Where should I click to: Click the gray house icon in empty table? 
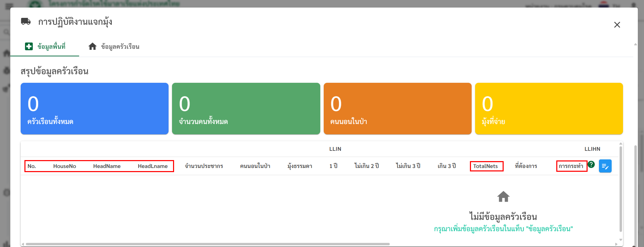[503, 197]
